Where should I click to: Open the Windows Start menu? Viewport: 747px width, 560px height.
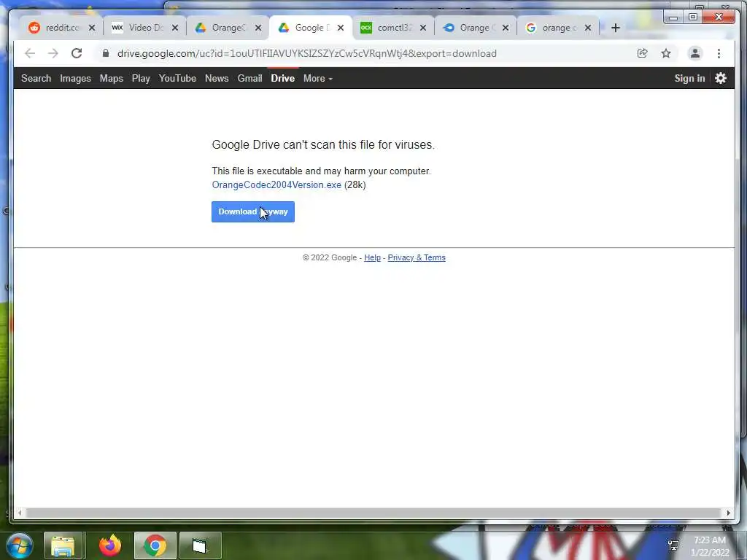point(20,545)
